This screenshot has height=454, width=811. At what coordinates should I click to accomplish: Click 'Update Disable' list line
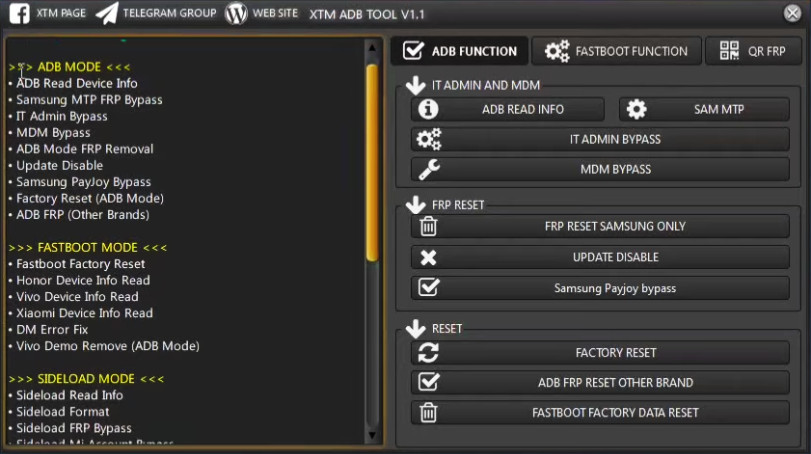59,165
